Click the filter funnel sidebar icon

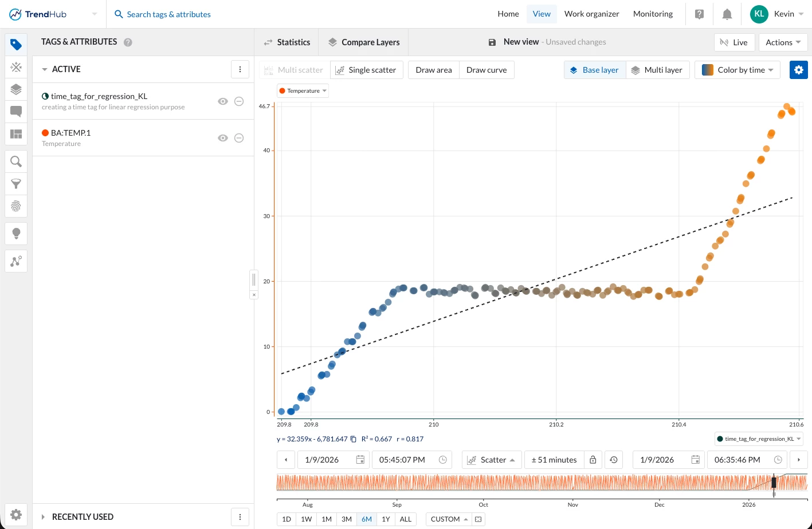[16, 184]
